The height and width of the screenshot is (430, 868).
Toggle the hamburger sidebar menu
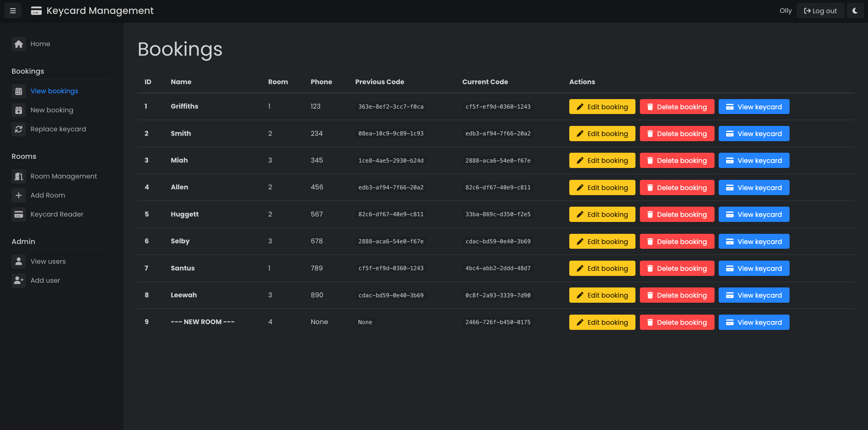pyautogui.click(x=13, y=11)
